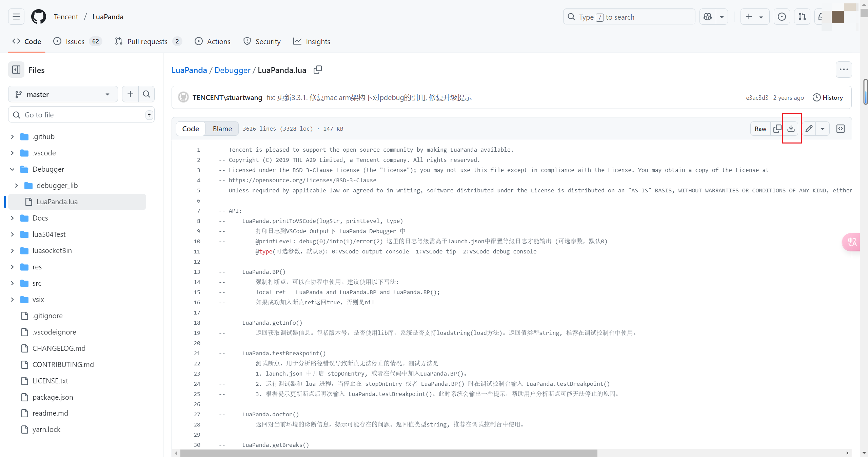This screenshot has height=457, width=868.
Task: Add a new file from the sidebar plus icon
Action: 130,94
